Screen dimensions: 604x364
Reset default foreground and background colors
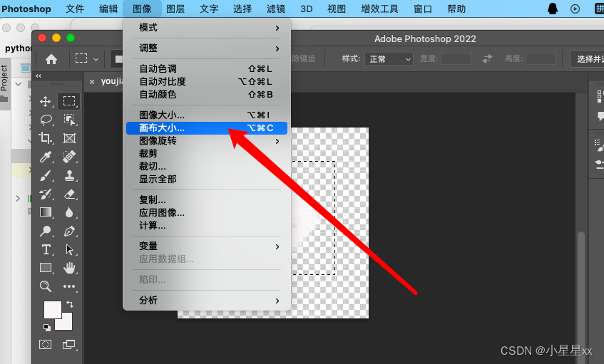coord(46,328)
